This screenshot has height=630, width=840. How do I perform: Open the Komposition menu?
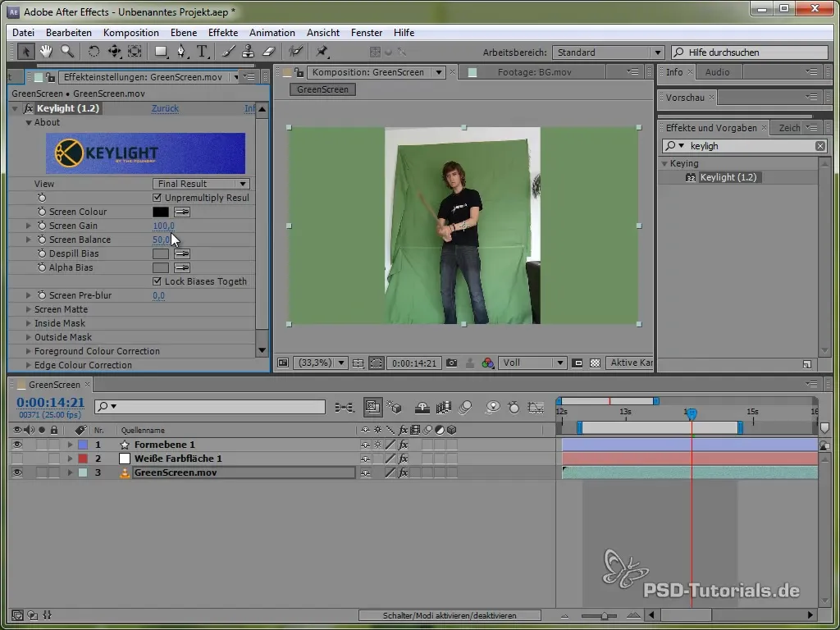pos(130,33)
